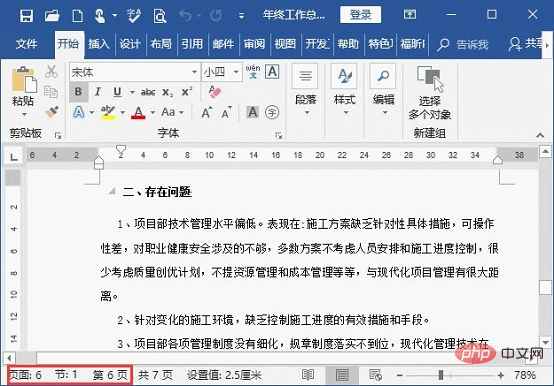Viewport: 554px width, 386px height.
Task: Click the zoom slider handle
Action: 441,375
